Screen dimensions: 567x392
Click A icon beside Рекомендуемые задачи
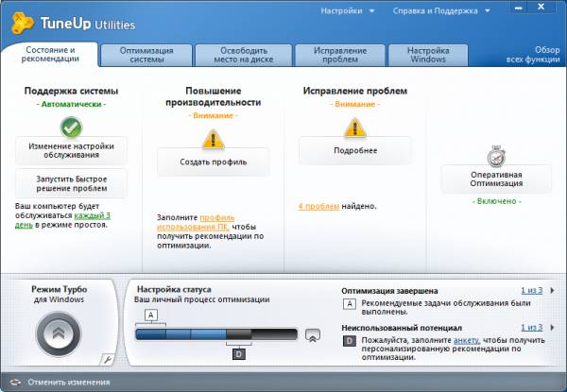point(350,304)
